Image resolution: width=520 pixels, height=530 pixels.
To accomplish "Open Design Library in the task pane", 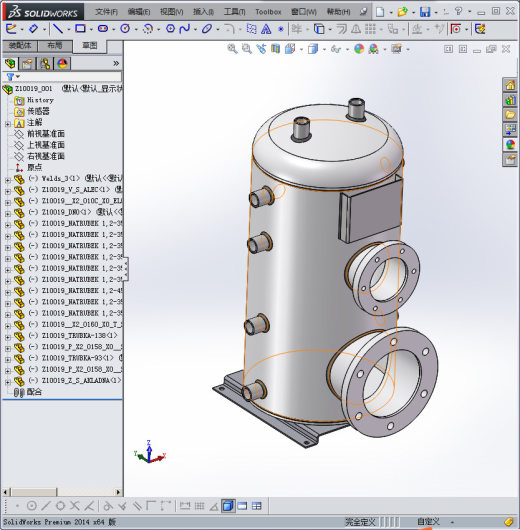I will [x=510, y=100].
